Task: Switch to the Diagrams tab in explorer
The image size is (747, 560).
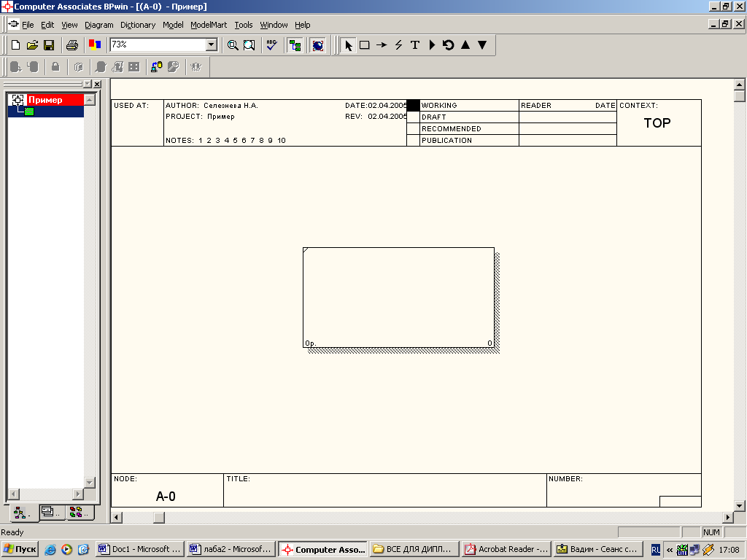Action: tap(51, 513)
